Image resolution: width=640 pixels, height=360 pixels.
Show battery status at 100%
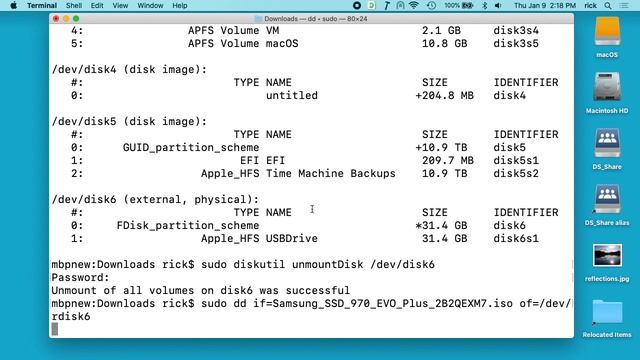(459, 6)
